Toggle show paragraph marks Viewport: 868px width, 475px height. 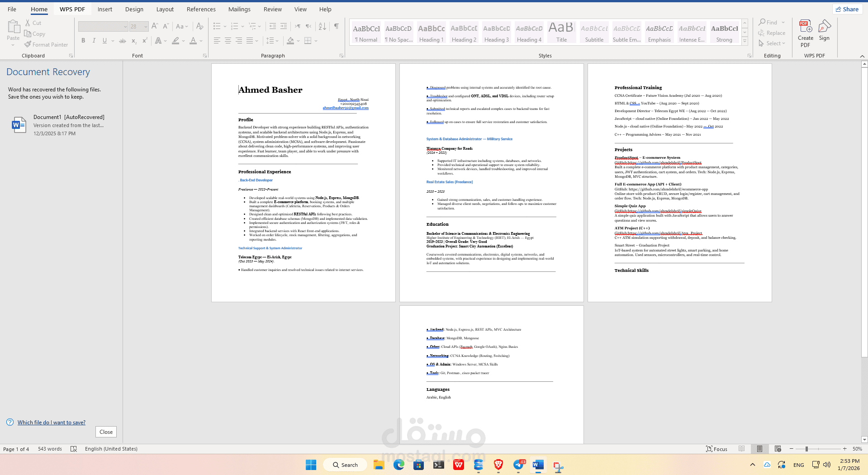pos(336,26)
